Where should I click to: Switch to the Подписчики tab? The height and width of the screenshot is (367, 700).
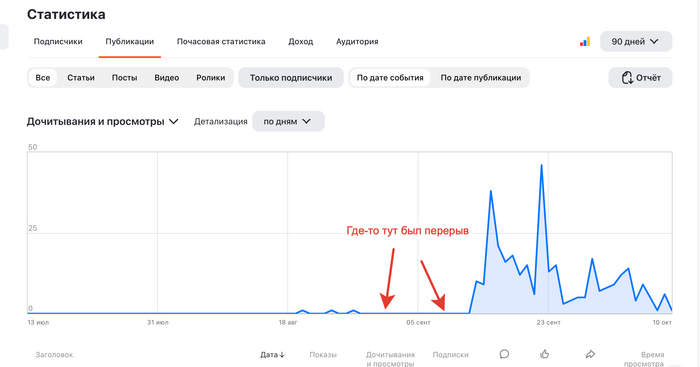pyautogui.click(x=58, y=42)
